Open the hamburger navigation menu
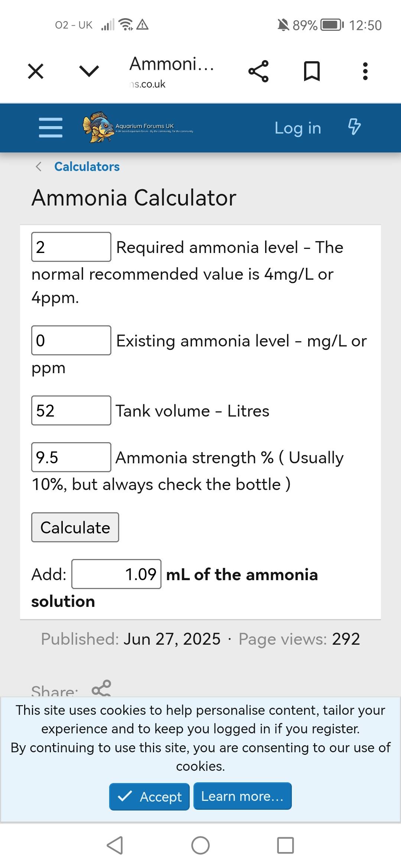Screen dimensions: 401x868 click(50, 128)
